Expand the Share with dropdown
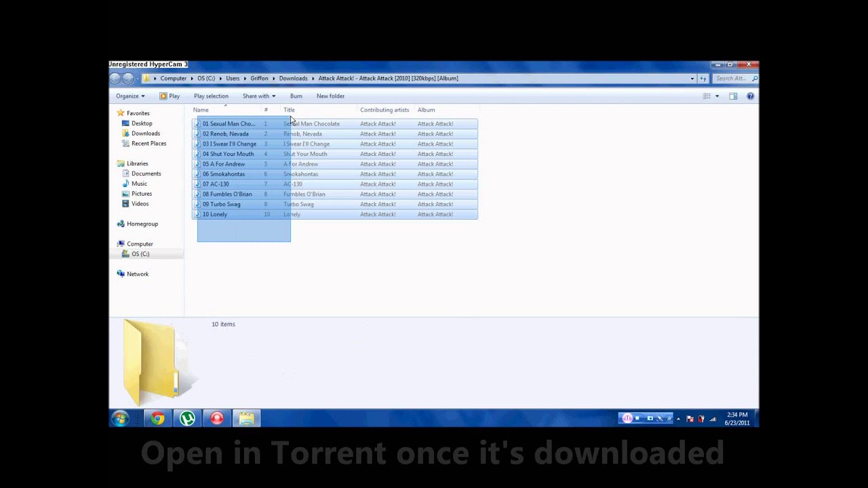The height and width of the screenshot is (488, 868). (x=258, y=96)
